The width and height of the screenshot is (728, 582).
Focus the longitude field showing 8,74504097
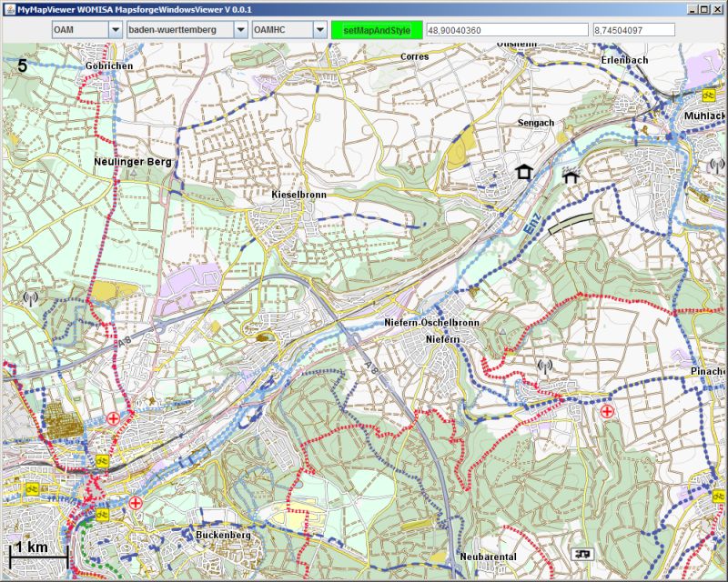point(632,30)
